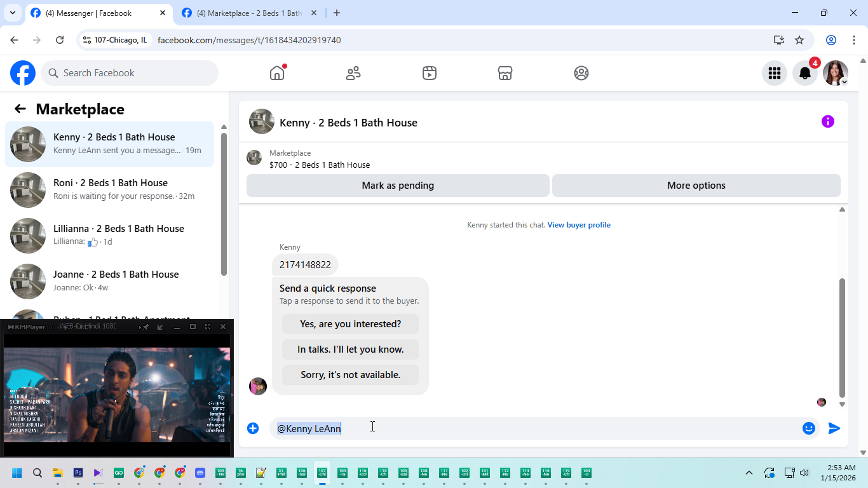Screen dimensions: 868x488
Task: Open the Chrome profile icon
Action: pos(831,40)
